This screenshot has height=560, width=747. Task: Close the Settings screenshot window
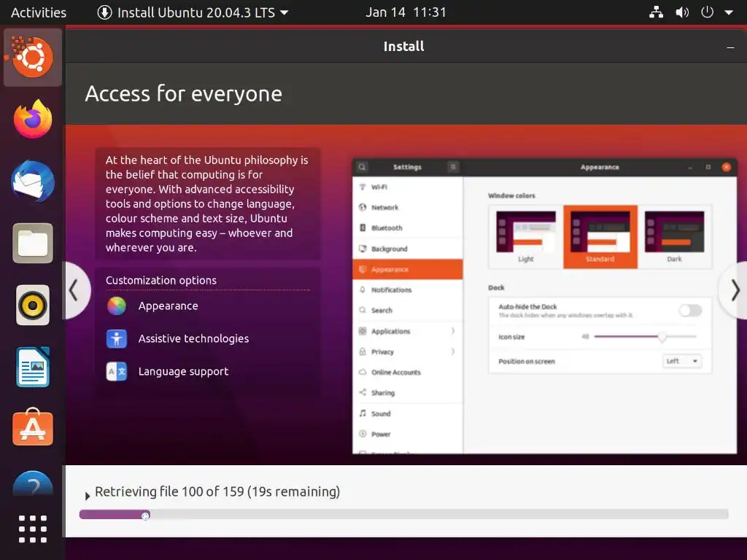tap(726, 167)
